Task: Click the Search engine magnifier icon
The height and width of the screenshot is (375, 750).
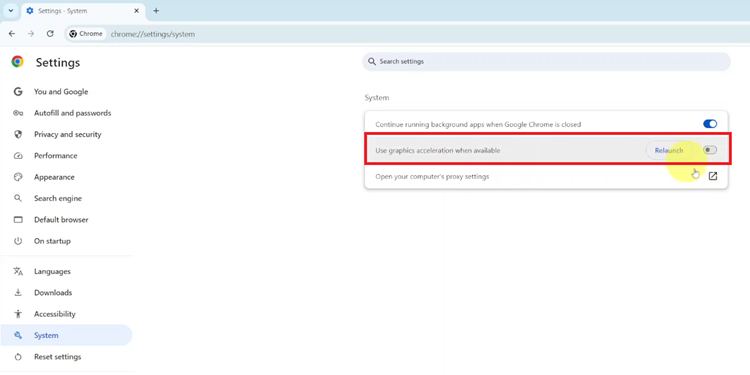Action: click(x=18, y=199)
